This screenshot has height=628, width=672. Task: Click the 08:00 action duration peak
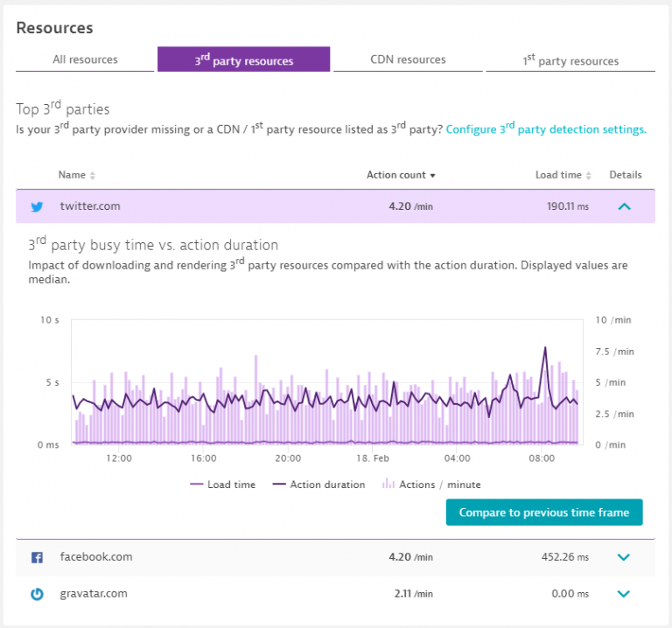pyautogui.click(x=546, y=348)
